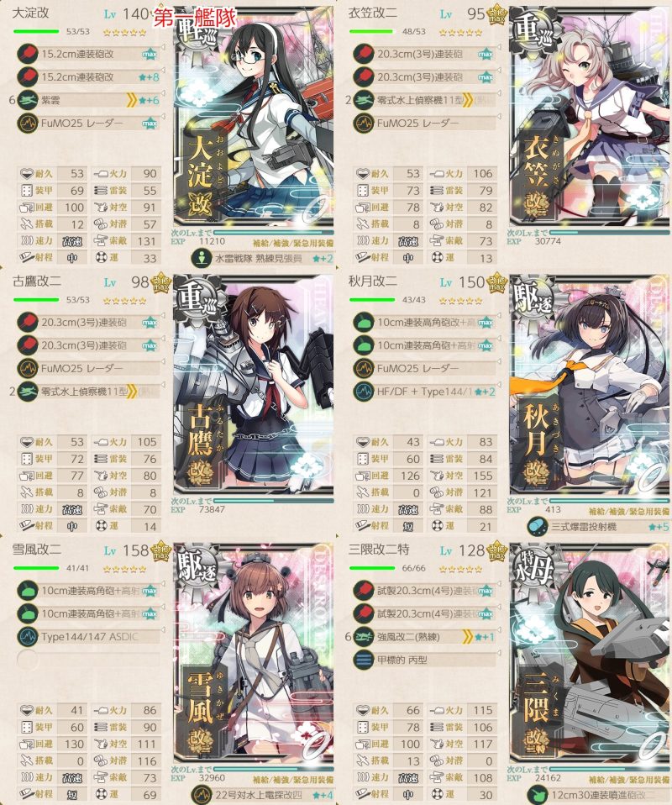
Task: Select the Type144/147 ASDIC sonar icon
Action: (27, 637)
